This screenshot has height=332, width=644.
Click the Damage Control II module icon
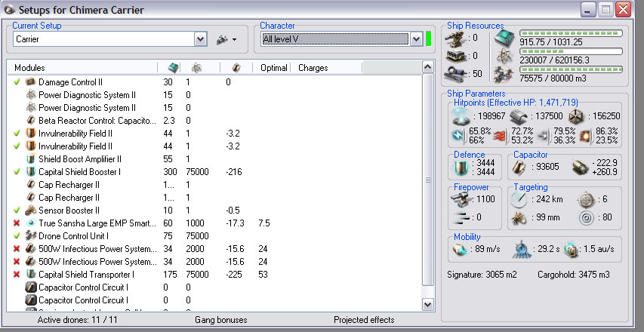point(31,82)
